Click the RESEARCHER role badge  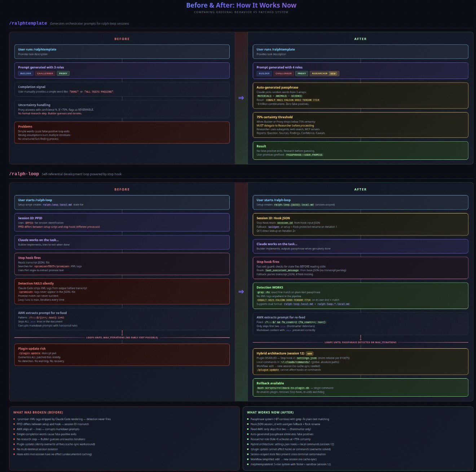(319, 74)
